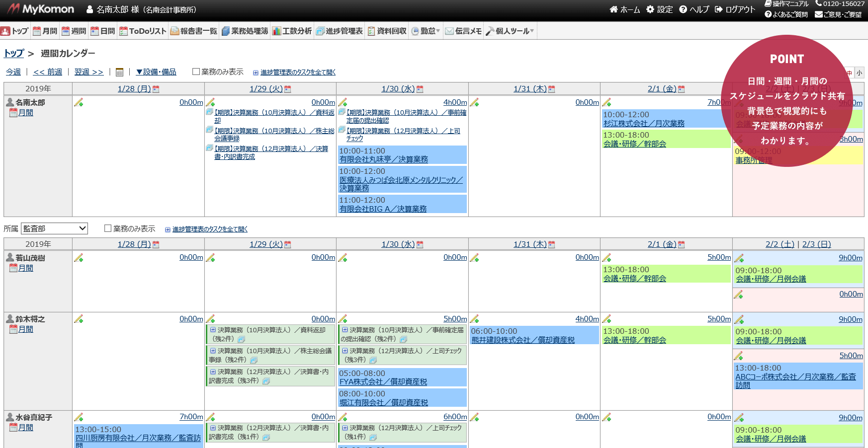Open ご意見・ご要望 feedback mail link
This screenshot has width=868, height=448.
click(x=838, y=14)
